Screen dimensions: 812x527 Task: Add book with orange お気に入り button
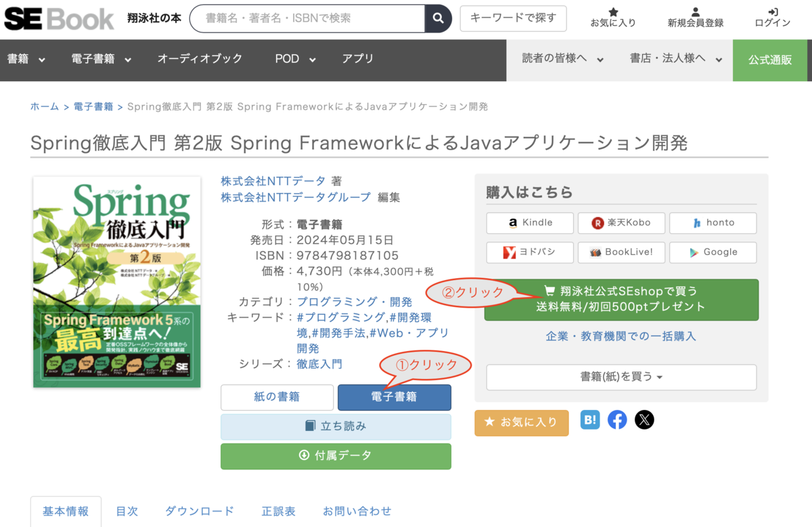pyautogui.click(x=522, y=423)
